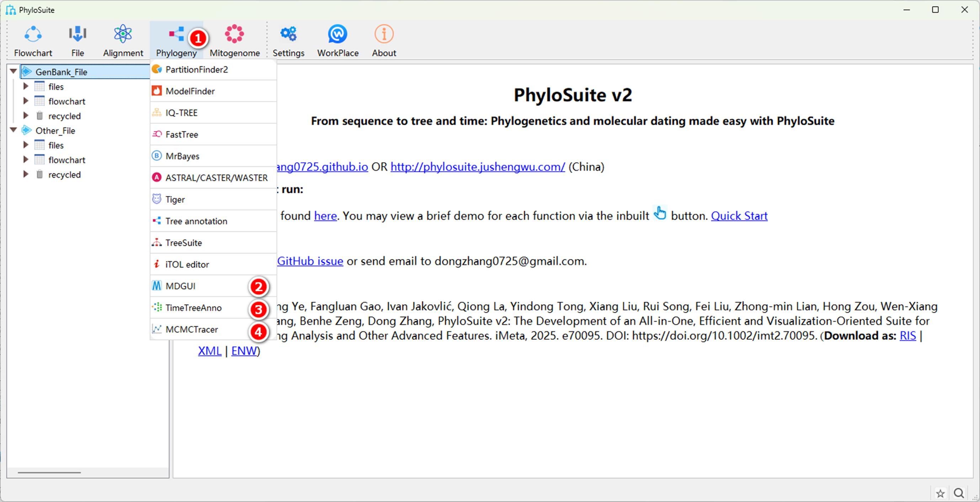
Task: Open the github.io website link
Action: click(x=322, y=167)
